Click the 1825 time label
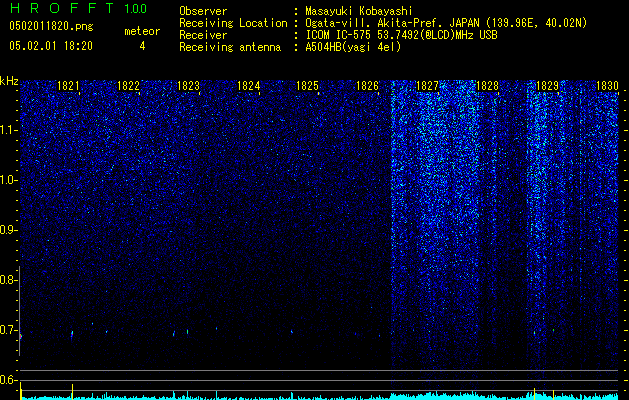This screenshot has width=629, height=400. point(307,86)
